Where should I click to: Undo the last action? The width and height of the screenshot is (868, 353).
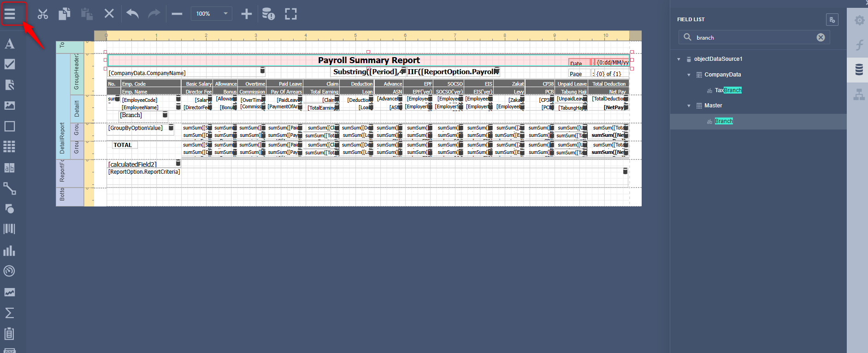(132, 14)
